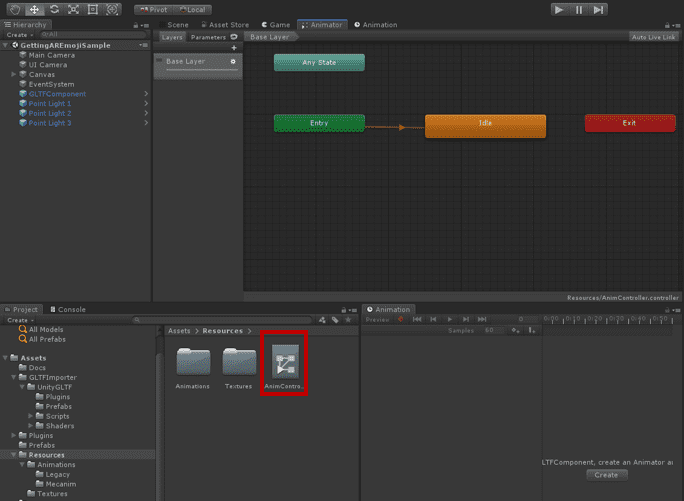Toggle Pivot handle position mode

[x=152, y=9]
